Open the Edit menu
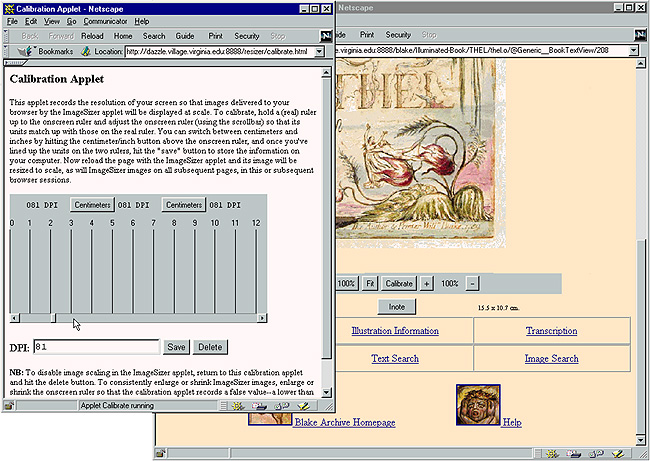The image size is (650, 461). pos(31,21)
